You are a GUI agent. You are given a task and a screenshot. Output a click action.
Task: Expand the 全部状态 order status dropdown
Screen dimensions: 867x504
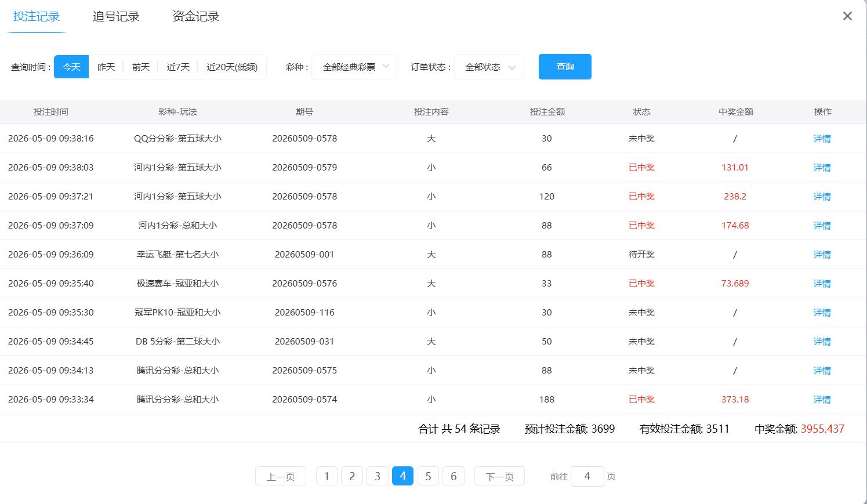point(489,67)
